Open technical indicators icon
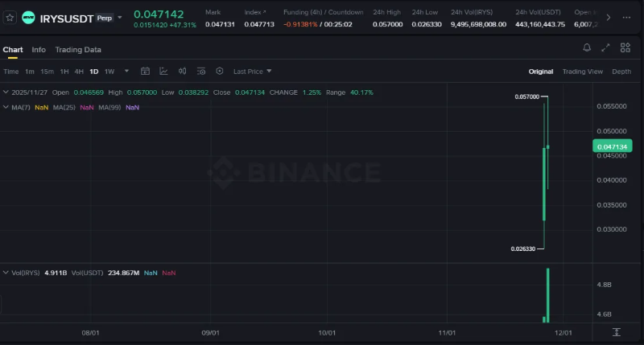 click(x=163, y=71)
